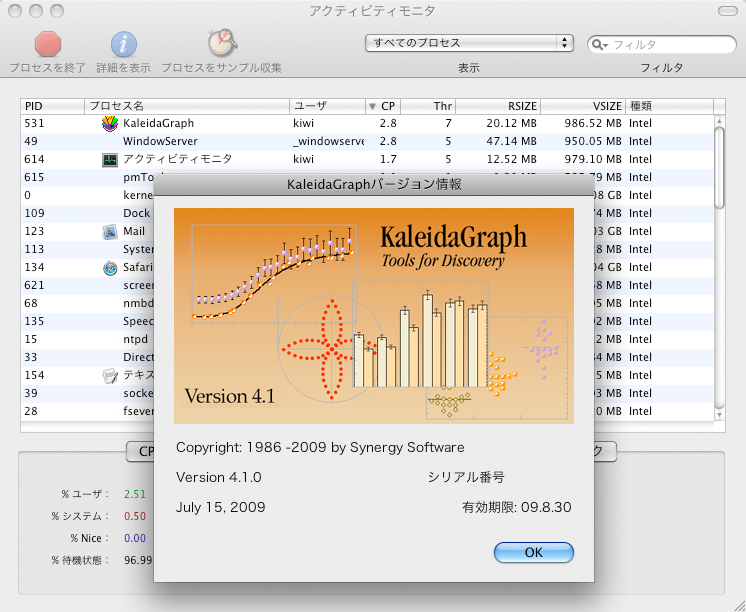746x612 pixels.
Task: Click PID 28 in the process list
Action: tap(31, 411)
